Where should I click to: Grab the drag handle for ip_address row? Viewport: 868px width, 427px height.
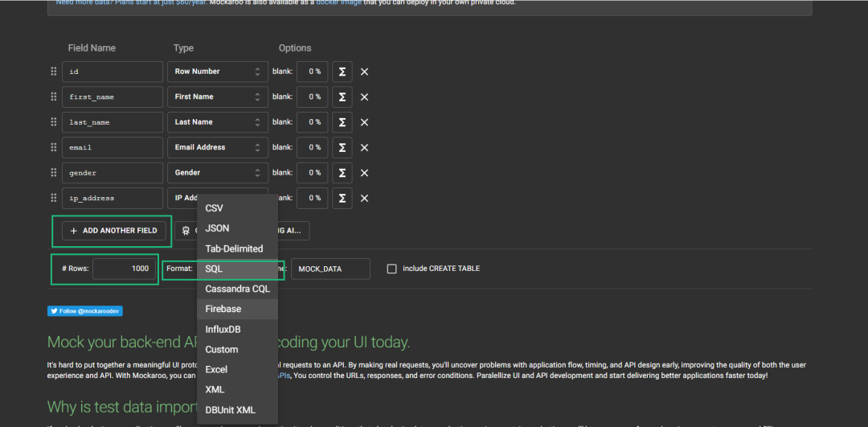click(x=54, y=198)
